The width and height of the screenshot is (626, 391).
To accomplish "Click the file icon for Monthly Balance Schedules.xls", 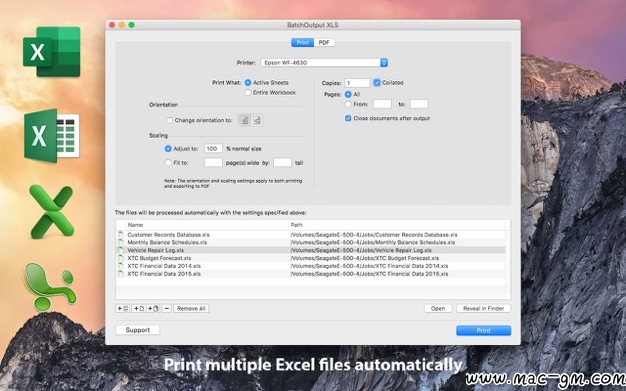I will coord(121,242).
